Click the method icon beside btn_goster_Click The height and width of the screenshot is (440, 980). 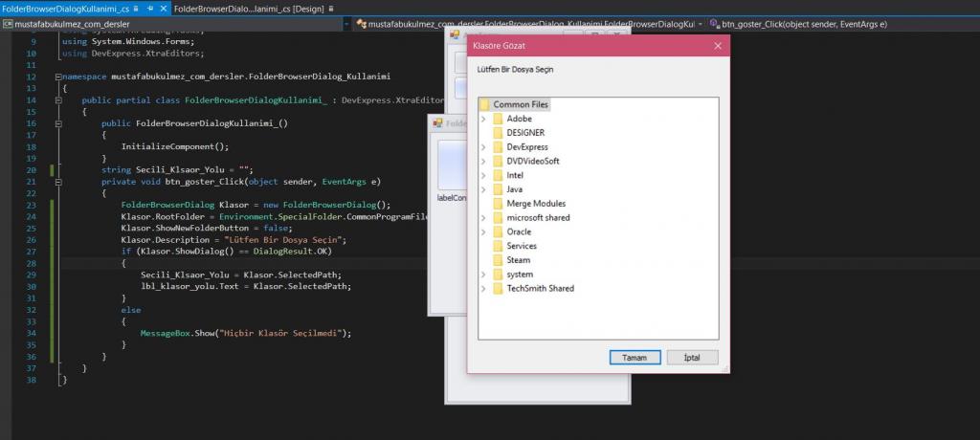tap(715, 24)
